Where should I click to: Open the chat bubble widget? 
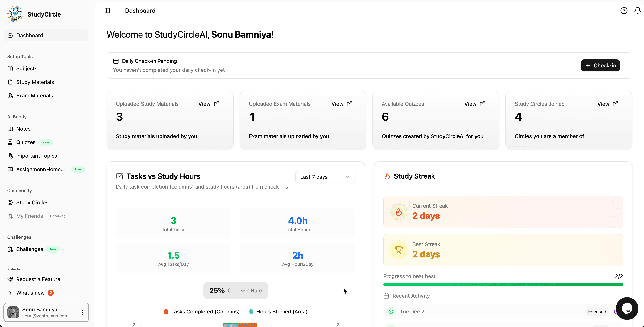click(x=627, y=308)
